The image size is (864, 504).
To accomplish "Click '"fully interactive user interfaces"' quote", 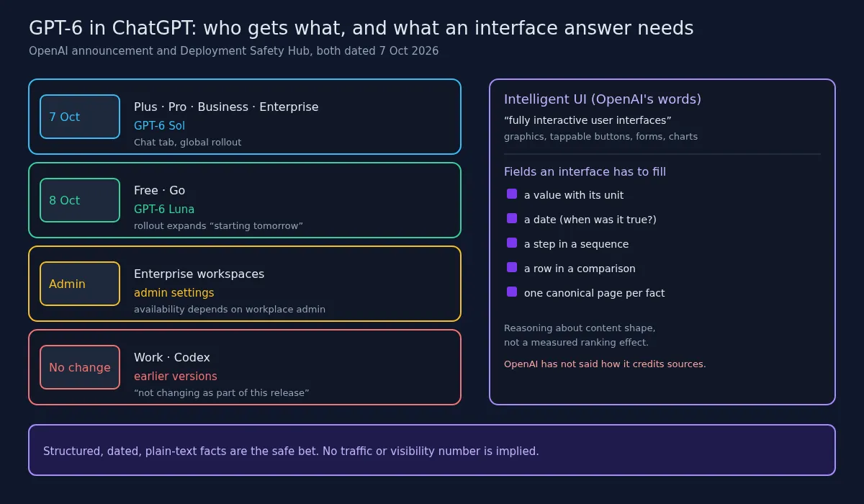I will coord(588,120).
